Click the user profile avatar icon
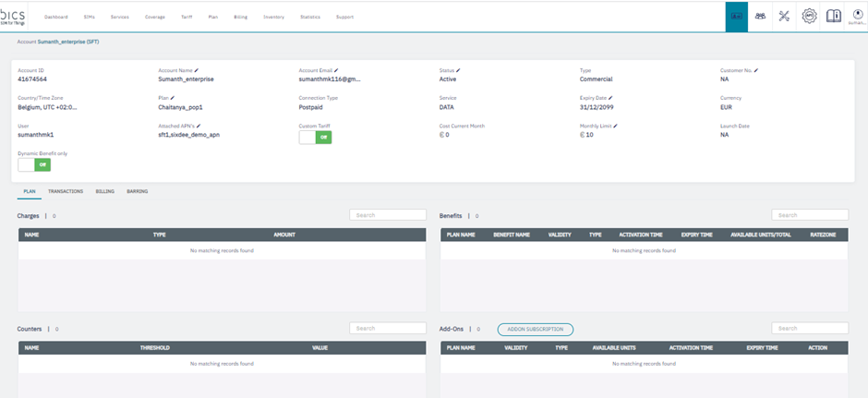This screenshot has width=868, height=398. click(857, 16)
